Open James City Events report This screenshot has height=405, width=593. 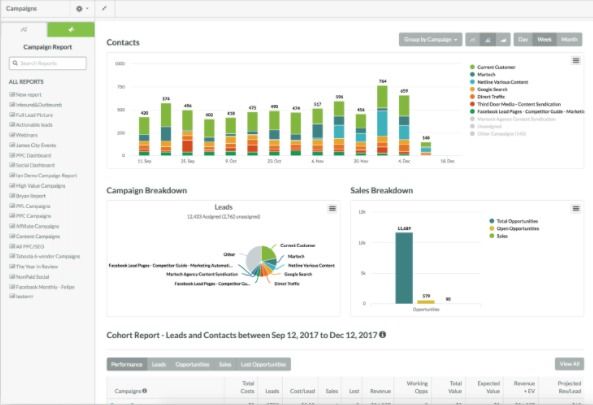click(33, 145)
